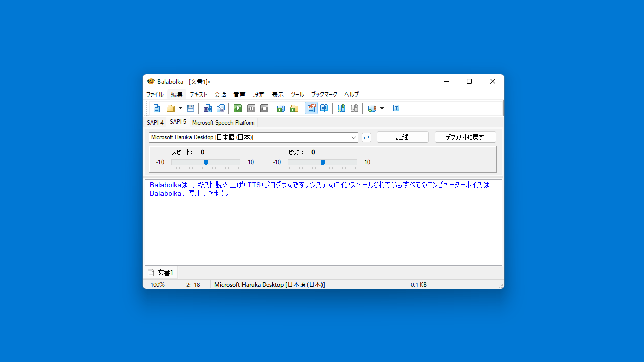Screen dimensions: 644x362
Task: Click Microsoft Haruka Desktop in status bar
Action: 270,285
